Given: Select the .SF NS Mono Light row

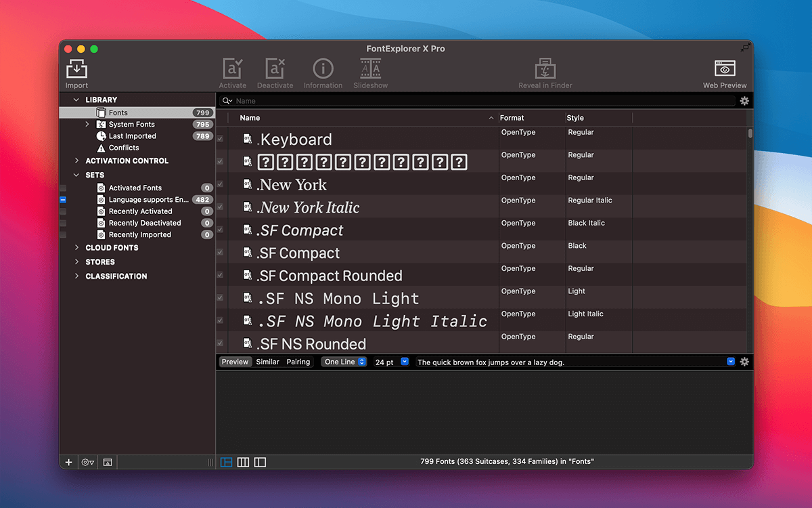Looking at the screenshot, I should pos(481,297).
